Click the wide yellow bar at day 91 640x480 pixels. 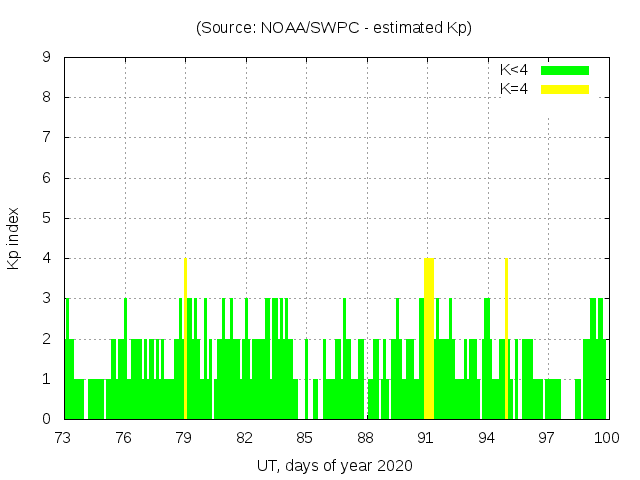click(429, 340)
